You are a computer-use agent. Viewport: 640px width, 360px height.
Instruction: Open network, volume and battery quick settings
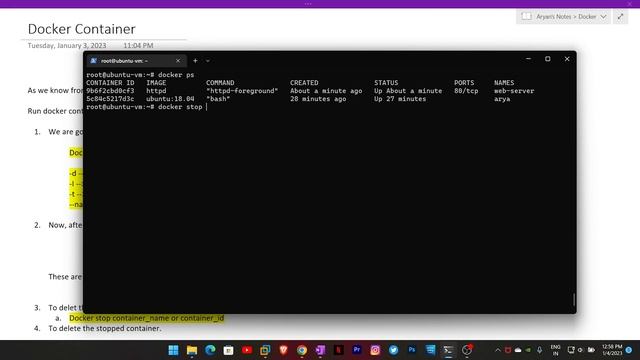pos(581,350)
